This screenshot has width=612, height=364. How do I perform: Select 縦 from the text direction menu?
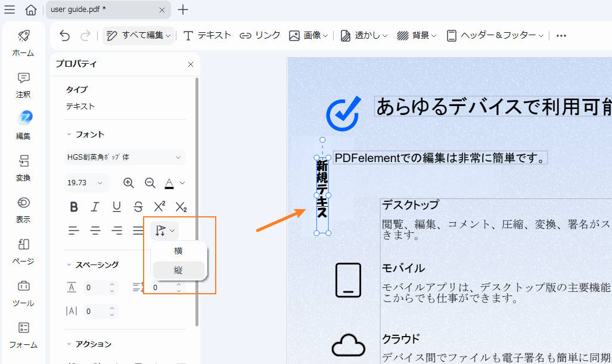(x=179, y=270)
